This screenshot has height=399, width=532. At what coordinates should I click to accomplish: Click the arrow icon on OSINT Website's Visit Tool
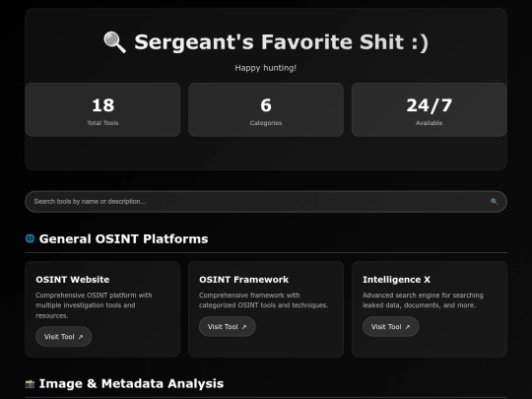(81, 337)
